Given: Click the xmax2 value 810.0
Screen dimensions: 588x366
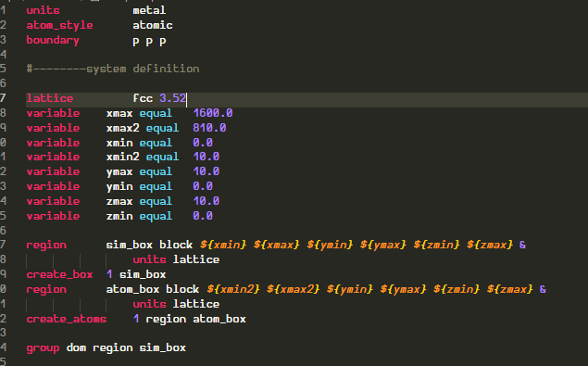Looking at the screenshot, I should [x=209, y=128].
